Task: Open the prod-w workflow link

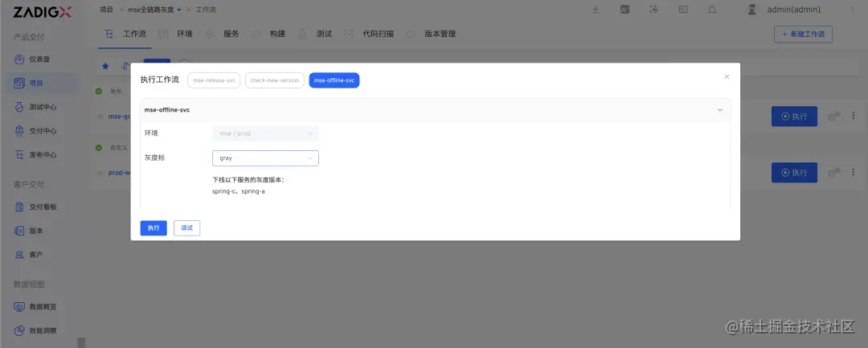Action: point(119,173)
